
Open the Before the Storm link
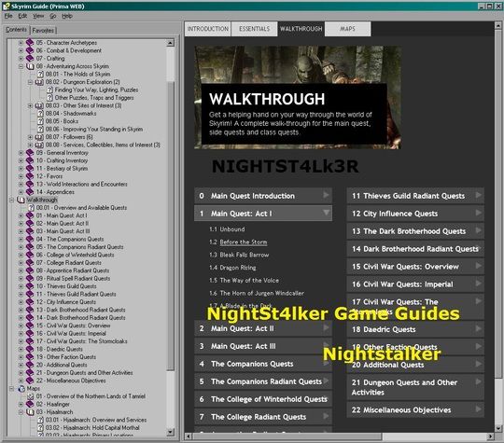[x=244, y=242]
